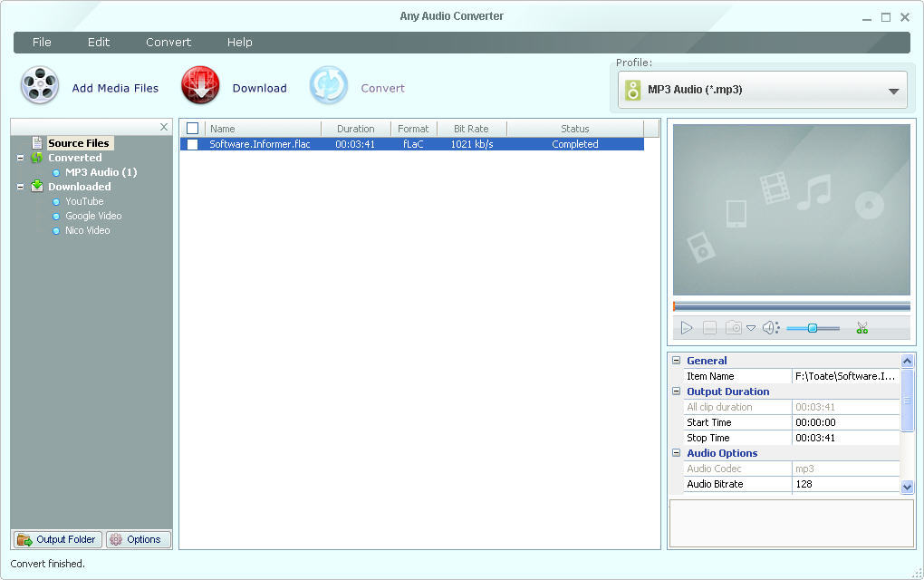Click the Options gear icon
The height and width of the screenshot is (580, 924).
point(116,539)
